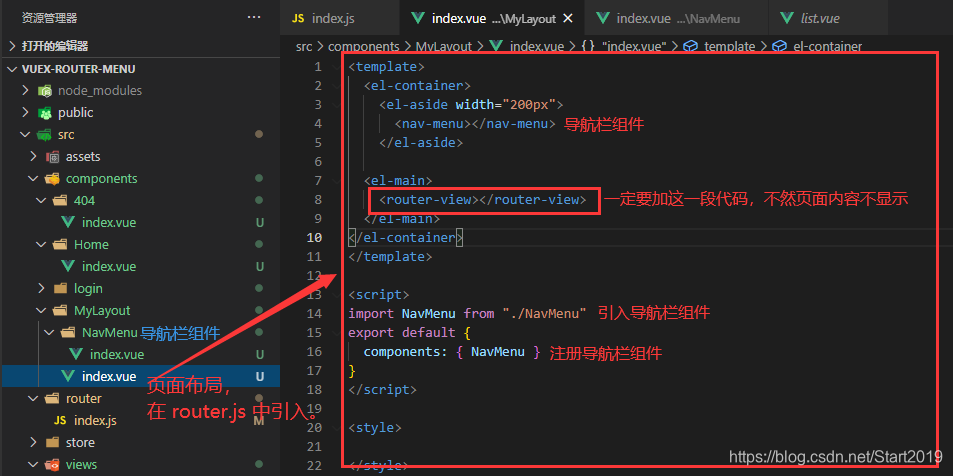Click line number 14 in the gutter

click(x=315, y=314)
